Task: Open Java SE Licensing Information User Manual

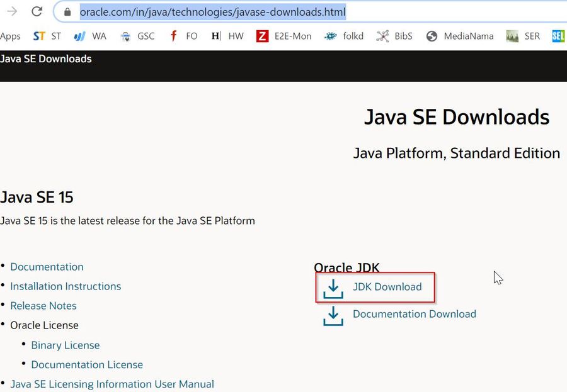Action: coord(112,384)
